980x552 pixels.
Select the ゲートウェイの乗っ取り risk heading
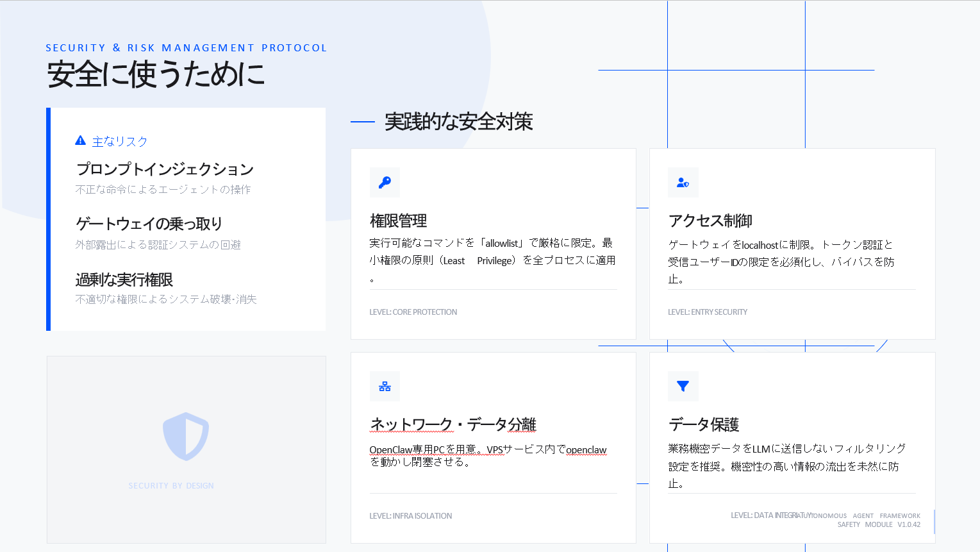tap(149, 224)
